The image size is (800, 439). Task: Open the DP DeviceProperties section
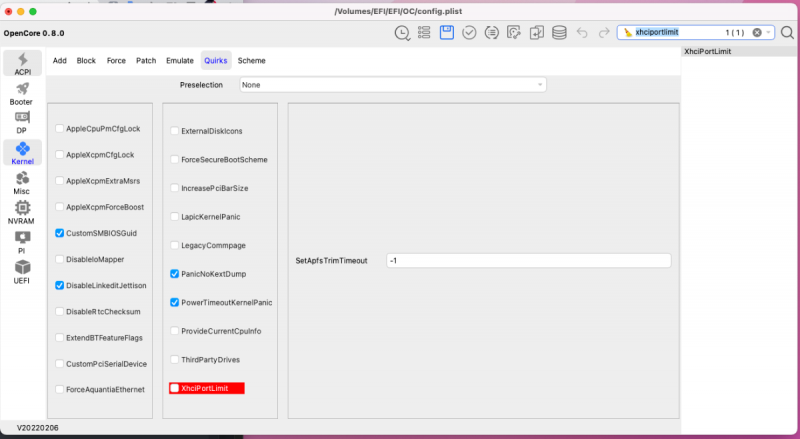21,123
